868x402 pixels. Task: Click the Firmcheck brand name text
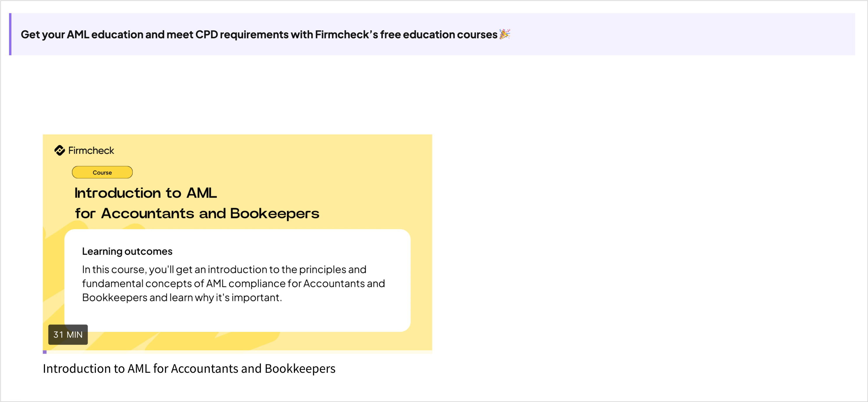[91, 151]
